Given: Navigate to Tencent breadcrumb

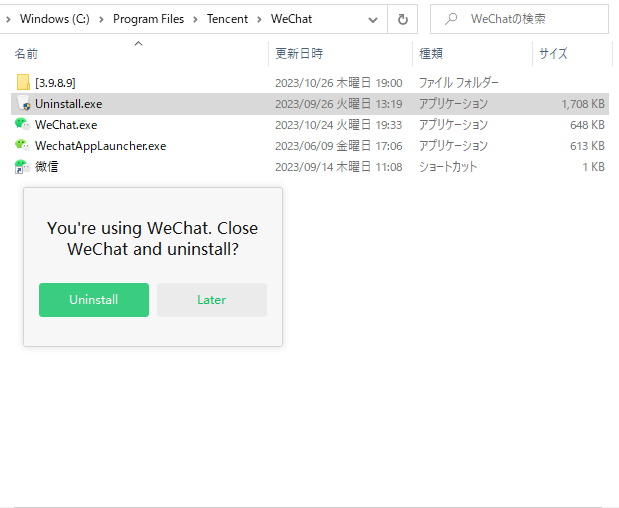Looking at the screenshot, I should click(x=227, y=19).
